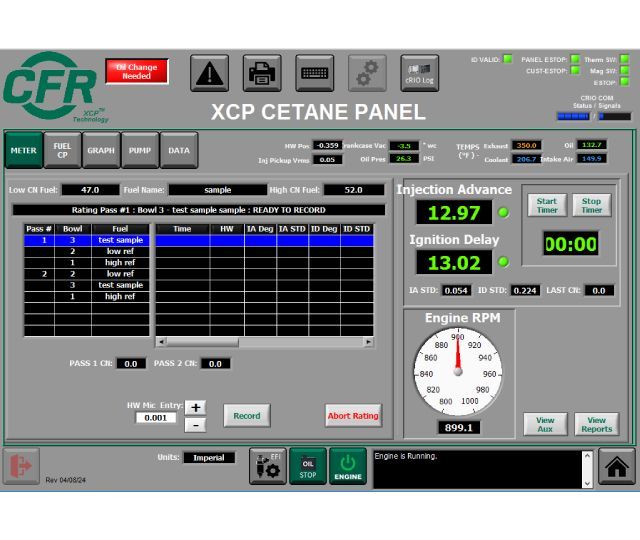Open the cRIO Log button
The width and height of the screenshot is (640, 540).
click(420, 73)
